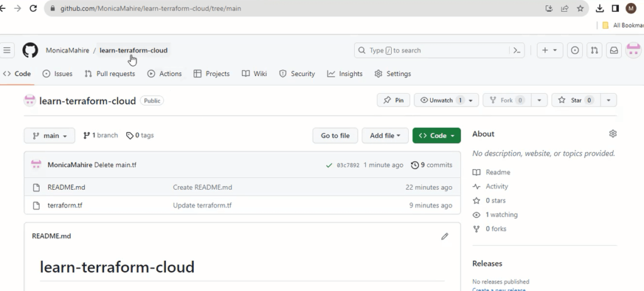This screenshot has height=291, width=644.
Task: Open the pull requests header icon
Action: pos(594,50)
